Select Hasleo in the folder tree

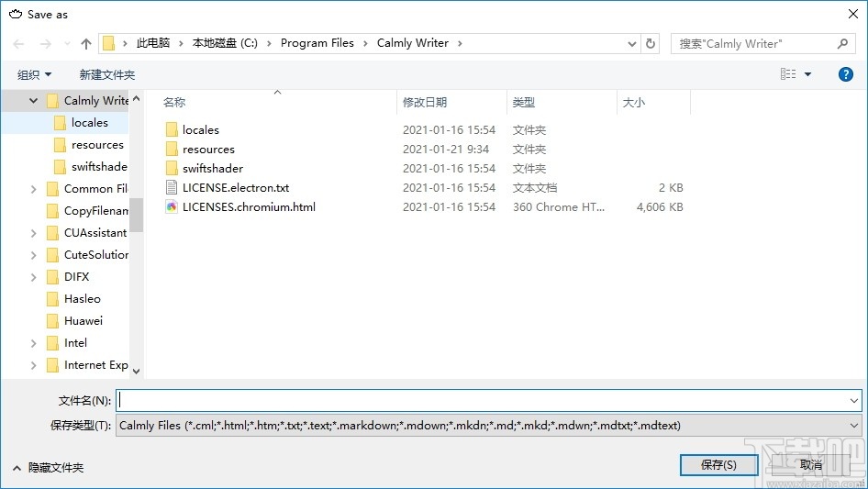83,299
